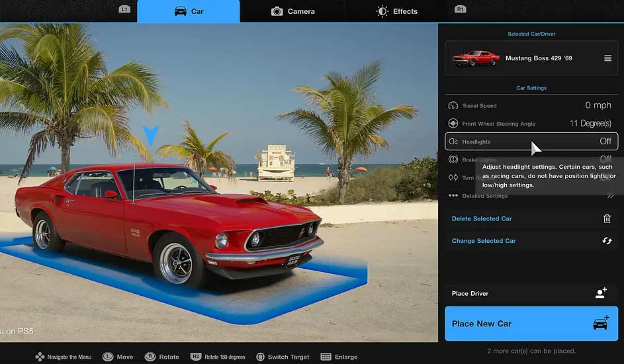
Task: Click the car icon in Car tab
Action: click(180, 11)
